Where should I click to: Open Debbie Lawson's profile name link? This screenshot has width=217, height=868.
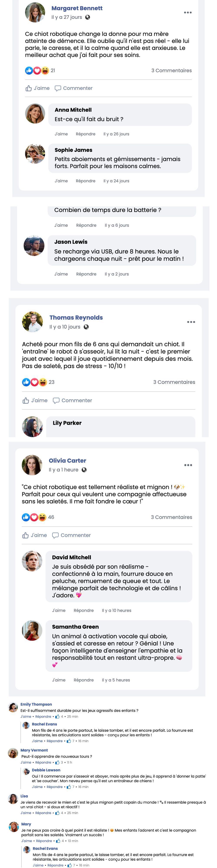pos(46,770)
